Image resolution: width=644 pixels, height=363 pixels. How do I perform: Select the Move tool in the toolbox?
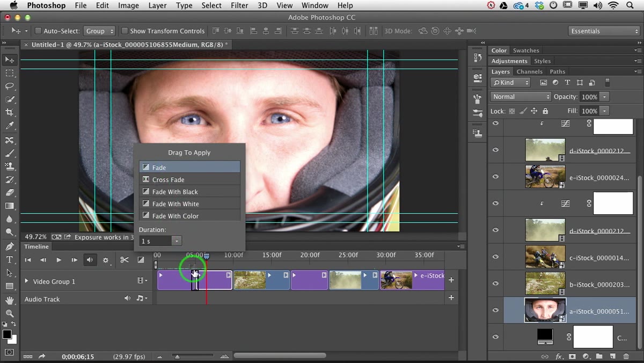10,60
